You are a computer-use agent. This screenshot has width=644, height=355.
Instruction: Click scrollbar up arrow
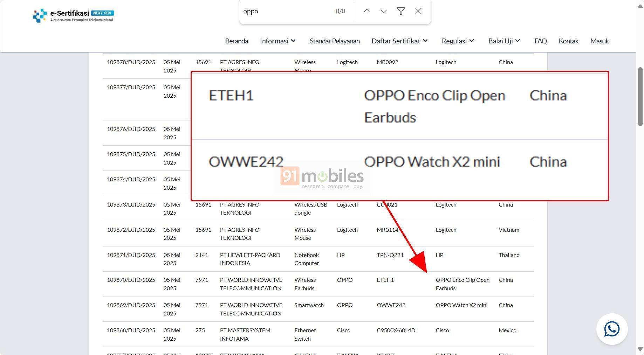(640, 6)
